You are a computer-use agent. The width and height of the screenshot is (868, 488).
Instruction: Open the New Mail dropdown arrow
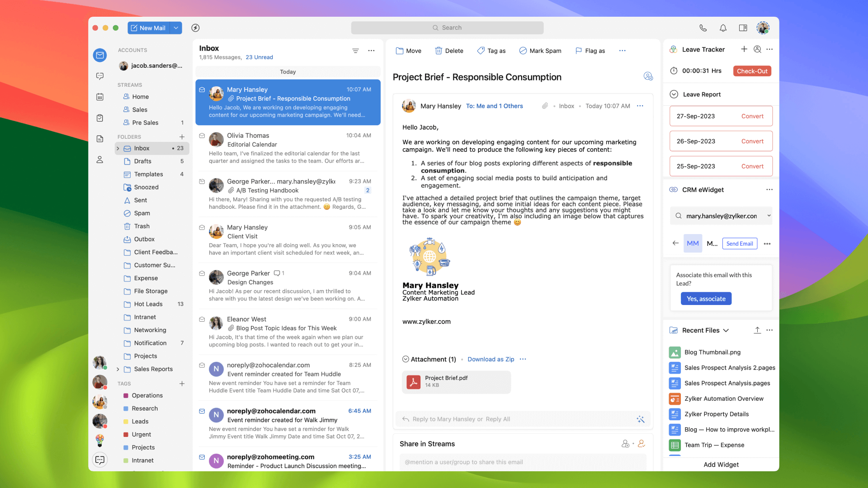point(176,28)
